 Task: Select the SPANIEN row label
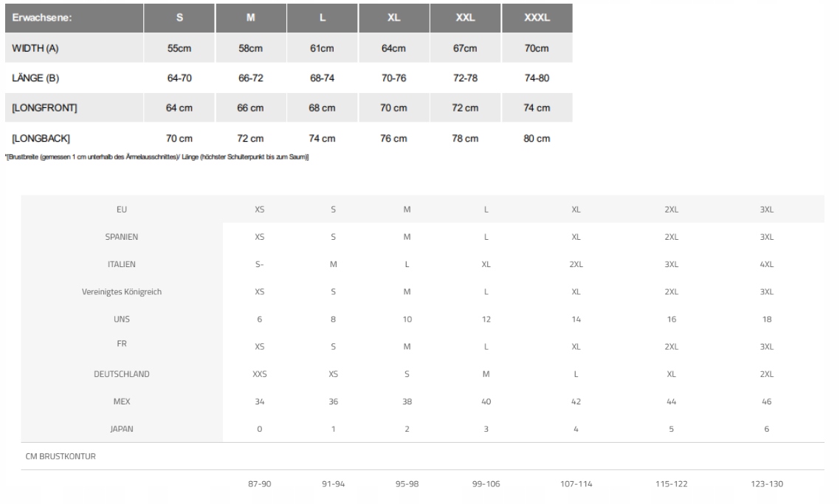[122, 237]
